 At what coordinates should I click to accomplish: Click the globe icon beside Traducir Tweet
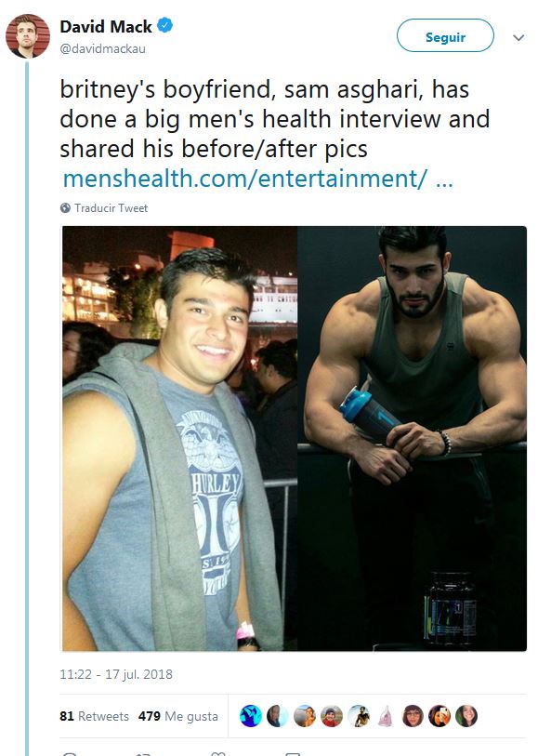click(x=65, y=207)
